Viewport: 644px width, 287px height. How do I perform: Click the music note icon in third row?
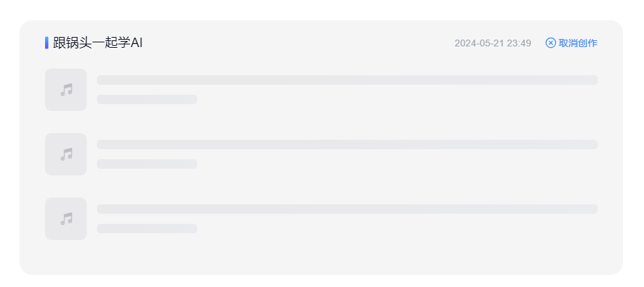pyautogui.click(x=66, y=218)
